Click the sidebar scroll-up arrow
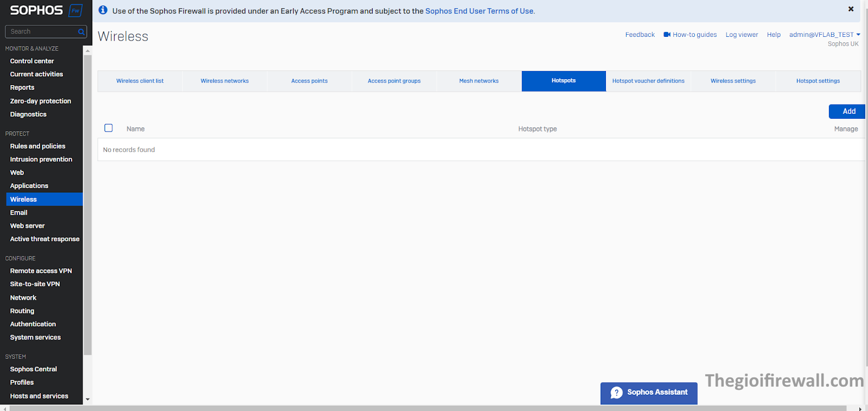This screenshot has width=868, height=411. click(x=87, y=50)
